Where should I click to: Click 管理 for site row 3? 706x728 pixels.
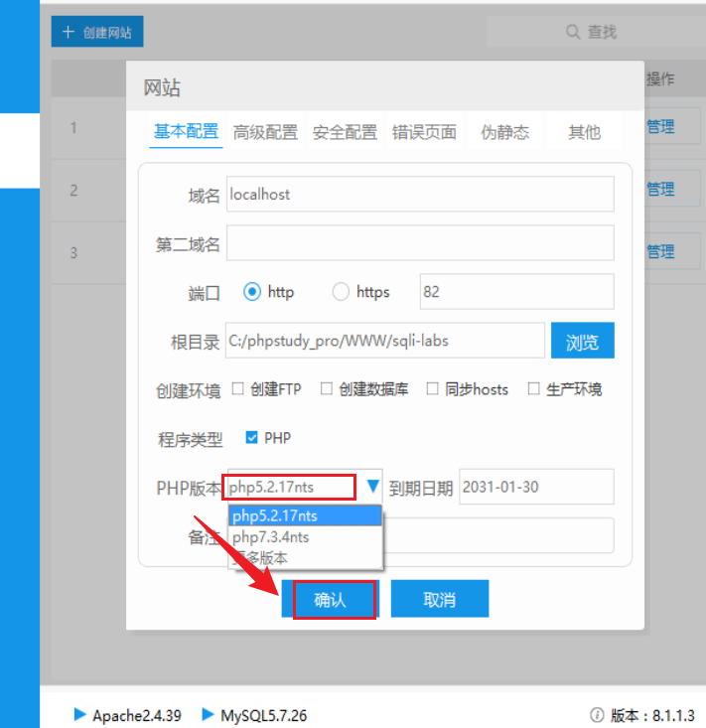[660, 251]
